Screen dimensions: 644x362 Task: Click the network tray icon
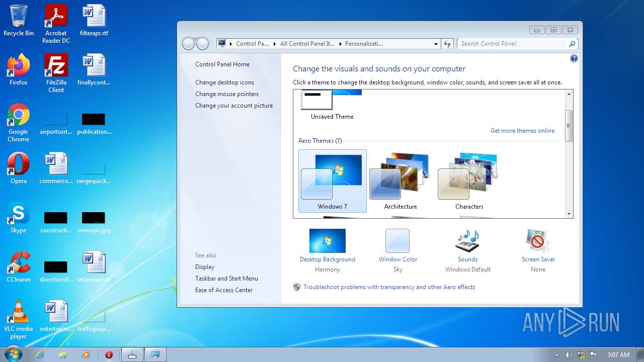tap(581, 354)
